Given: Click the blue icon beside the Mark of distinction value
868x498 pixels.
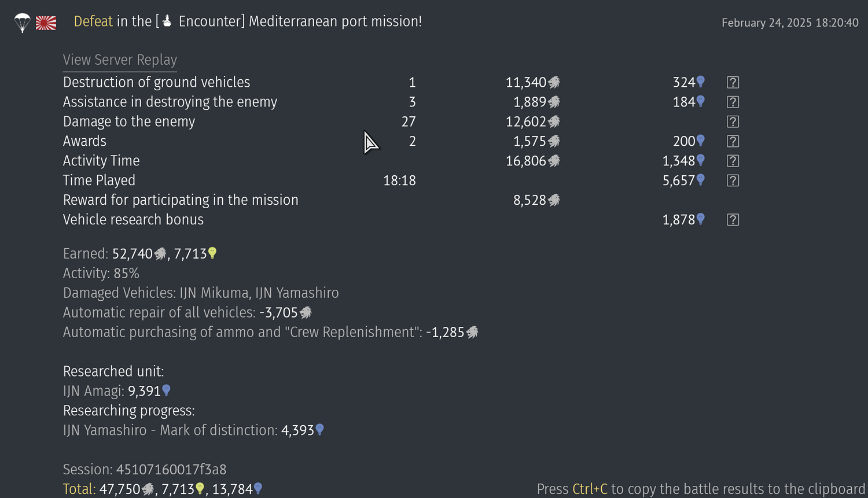Looking at the screenshot, I should [x=320, y=430].
